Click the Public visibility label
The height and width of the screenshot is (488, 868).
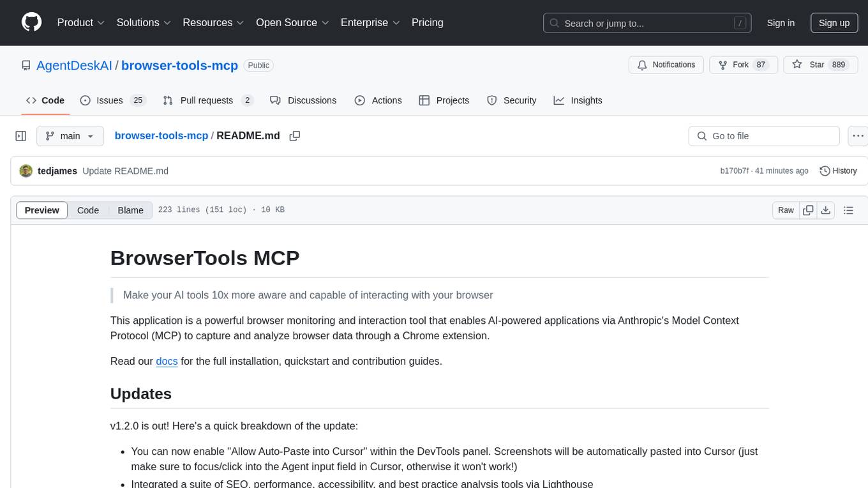(x=258, y=65)
